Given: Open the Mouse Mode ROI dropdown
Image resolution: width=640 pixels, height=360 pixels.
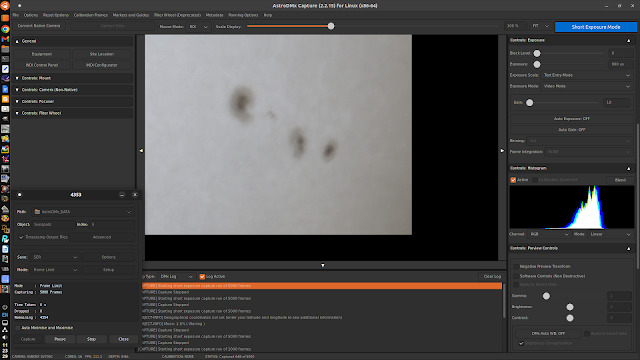Looking at the screenshot, I should [x=198, y=27].
